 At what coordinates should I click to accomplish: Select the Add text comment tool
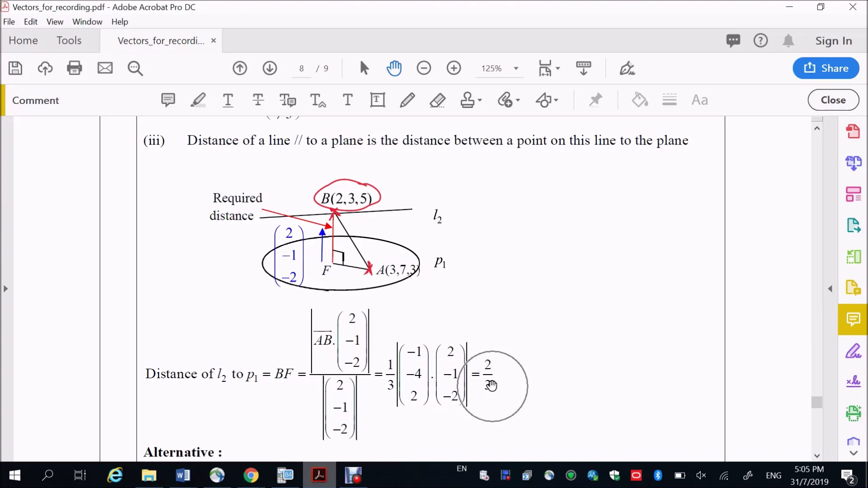[x=348, y=100]
